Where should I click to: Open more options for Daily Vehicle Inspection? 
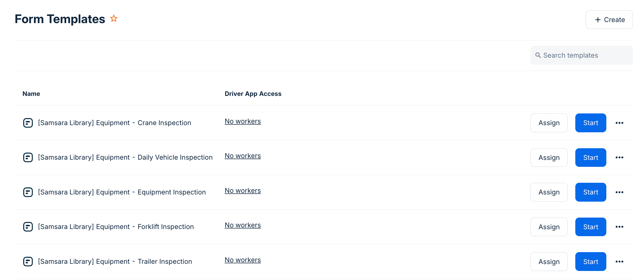tap(619, 158)
